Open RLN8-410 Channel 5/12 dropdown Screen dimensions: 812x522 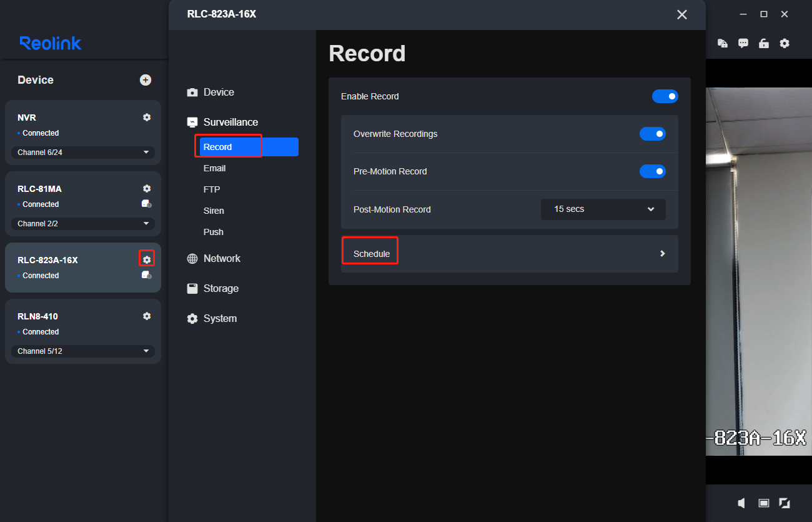coord(83,351)
